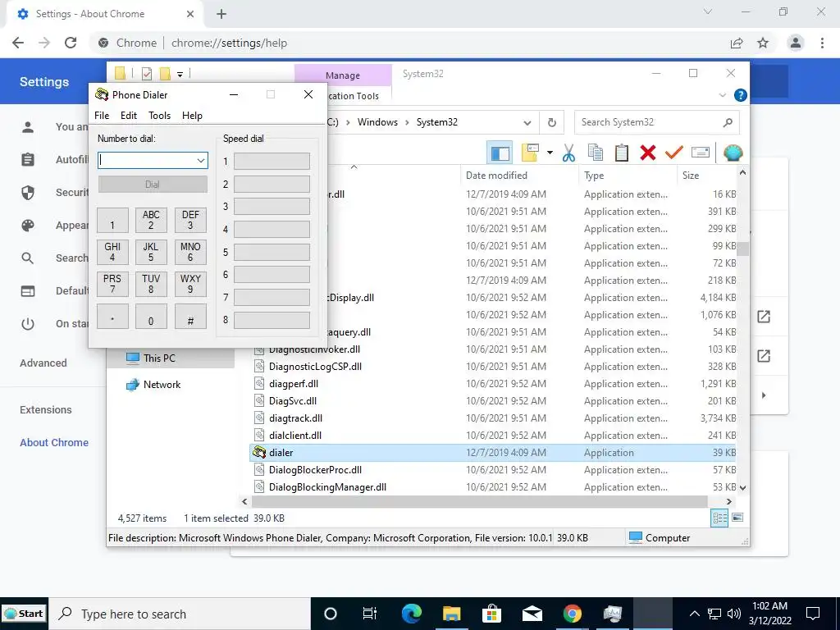Open Microsoft Edge from the taskbar
This screenshot has height=630, width=840.
(x=412, y=614)
